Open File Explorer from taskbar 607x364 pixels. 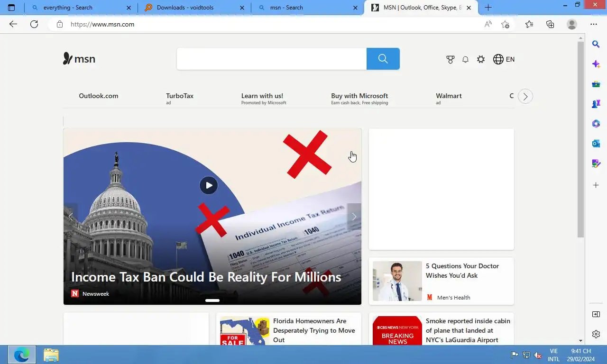tap(51, 355)
